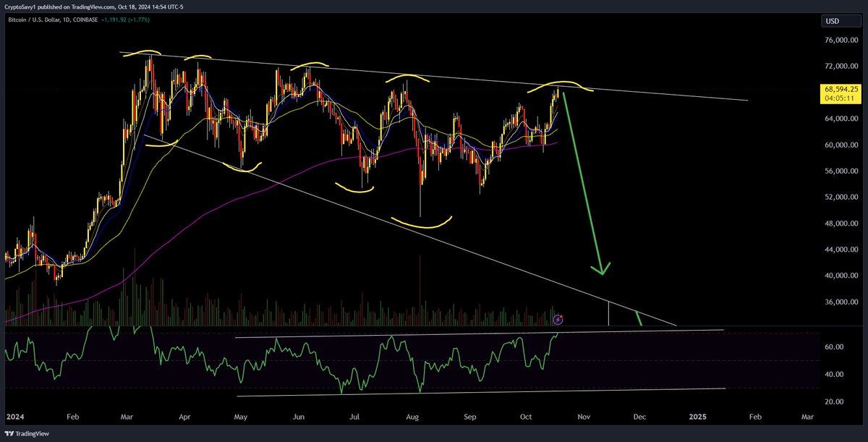Image resolution: width=868 pixels, height=442 pixels.
Task: Click the RSI 40.00 axis label
Action: [x=834, y=375]
